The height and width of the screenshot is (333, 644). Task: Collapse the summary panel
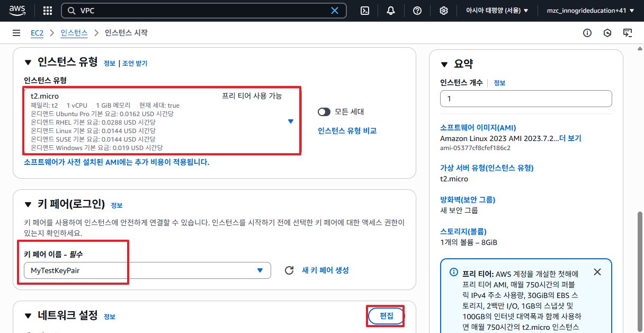444,65
